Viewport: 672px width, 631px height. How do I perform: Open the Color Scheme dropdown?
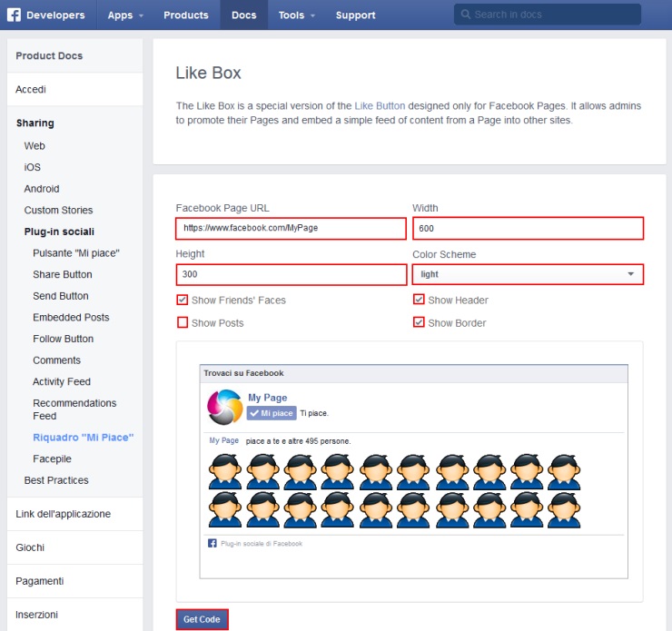pos(528,274)
